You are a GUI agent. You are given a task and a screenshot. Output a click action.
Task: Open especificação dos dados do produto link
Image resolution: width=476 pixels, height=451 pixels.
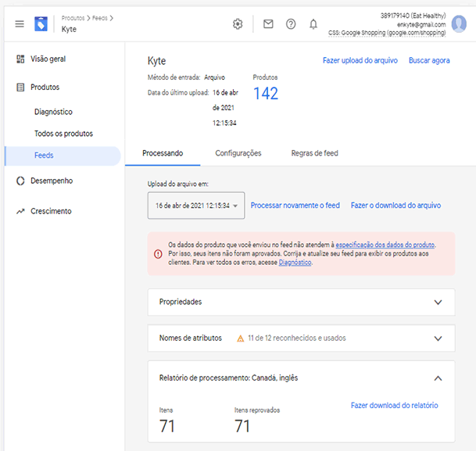point(385,245)
